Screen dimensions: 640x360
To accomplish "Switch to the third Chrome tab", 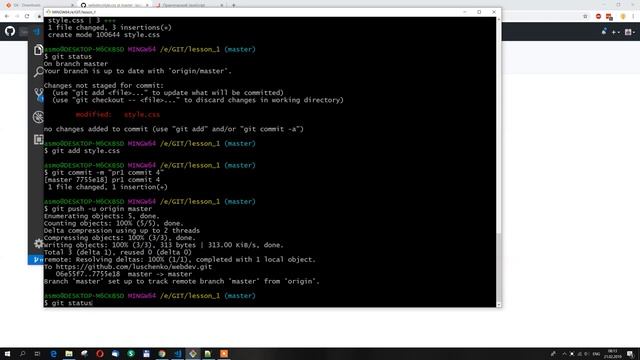I will coord(190,5).
